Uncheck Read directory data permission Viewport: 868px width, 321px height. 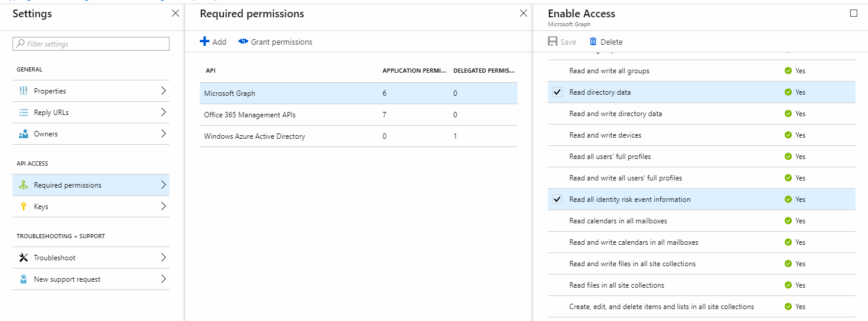point(557,92)
